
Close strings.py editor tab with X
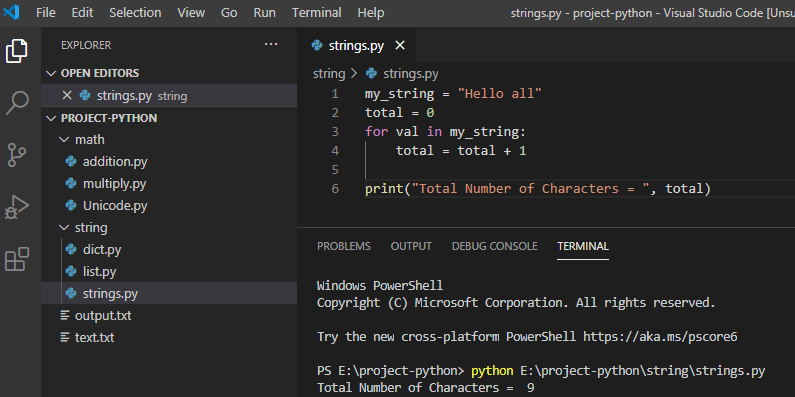(x=400, y=46)
